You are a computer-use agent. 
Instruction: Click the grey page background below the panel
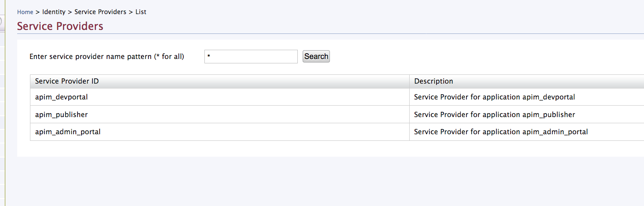click(330, 181)
